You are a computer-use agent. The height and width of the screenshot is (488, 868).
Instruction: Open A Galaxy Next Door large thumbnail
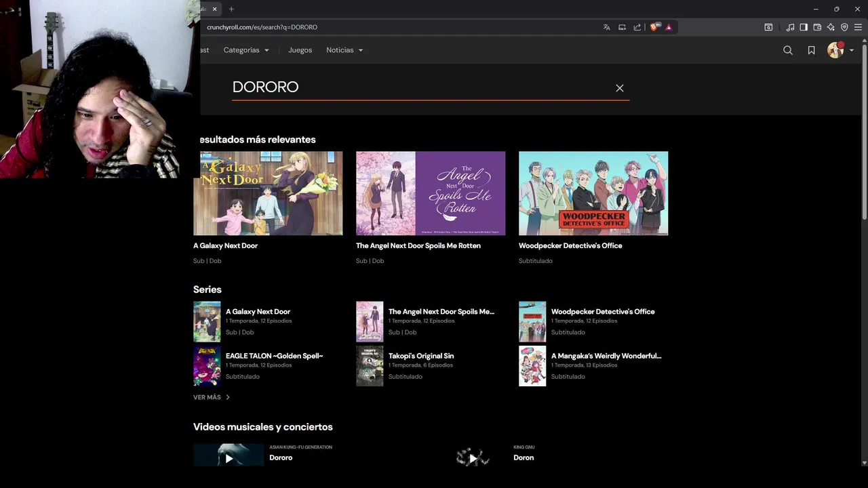[x=268, y=193]
